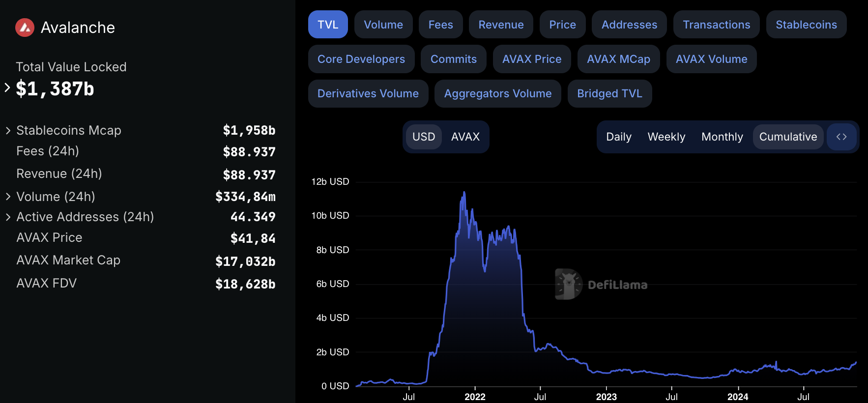Toggle the Addresses chart metric

[629, 25]
